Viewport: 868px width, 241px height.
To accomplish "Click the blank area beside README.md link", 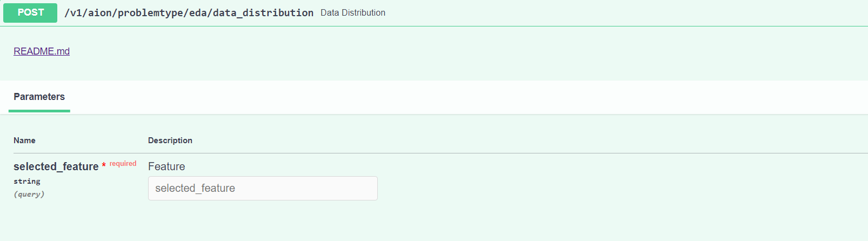I will 378,51.
